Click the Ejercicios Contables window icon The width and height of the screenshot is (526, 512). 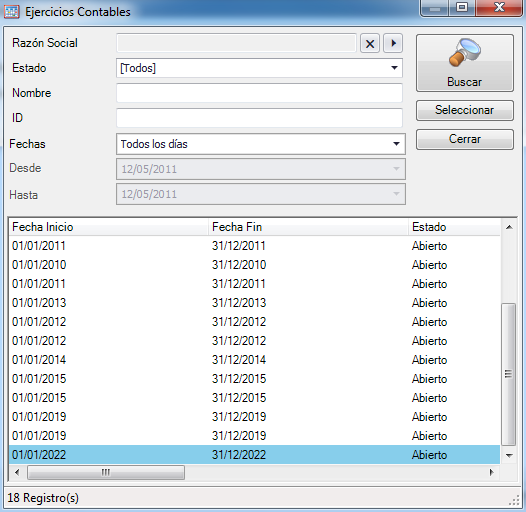(x=12, y=12)
